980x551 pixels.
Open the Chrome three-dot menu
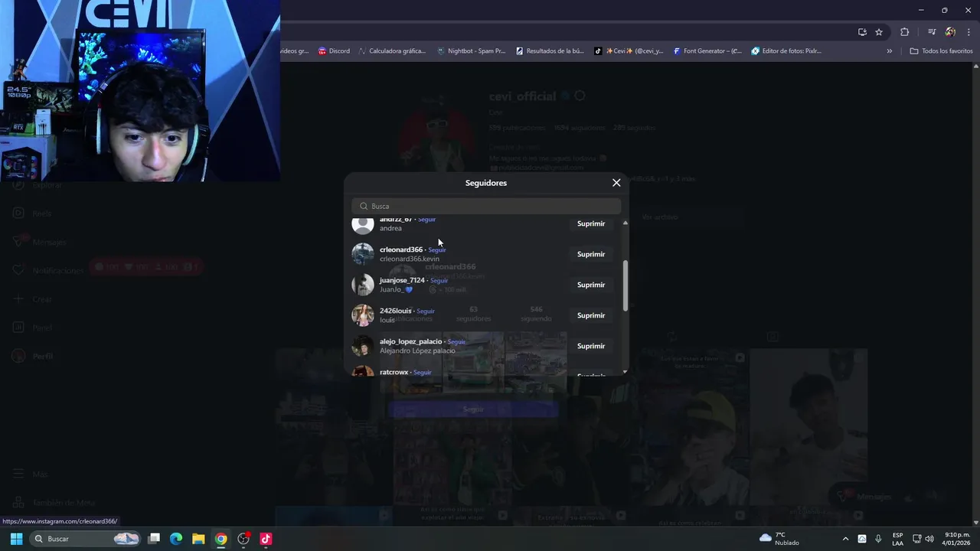(x=969, y=32)
